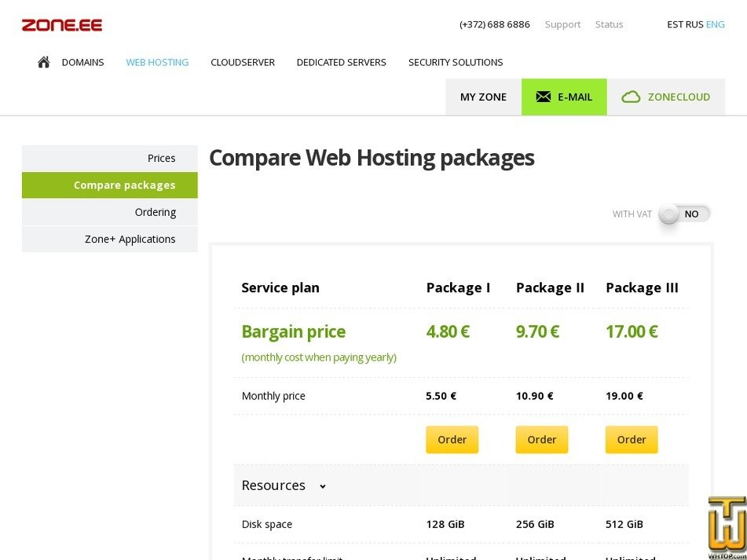Click the WHTop watermark logo
Viewport: 747px width, 560px height.
coord(726,527)
